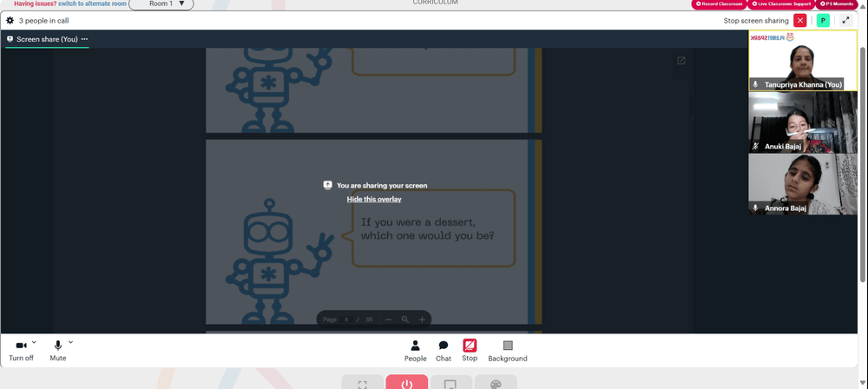Select Anuki Bajaj video tile
Image resolution: width=868 pixels, height=389 pixels.
[803, 122]
